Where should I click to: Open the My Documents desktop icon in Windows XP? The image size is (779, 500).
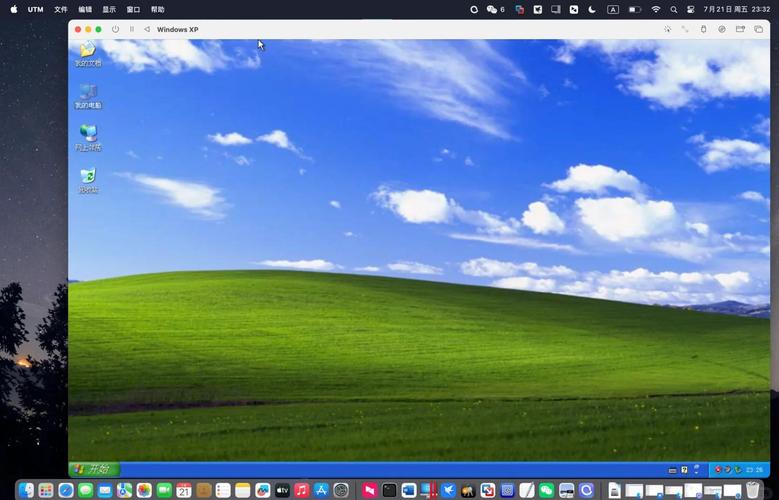pyautogui.click(x=88, y=53)
